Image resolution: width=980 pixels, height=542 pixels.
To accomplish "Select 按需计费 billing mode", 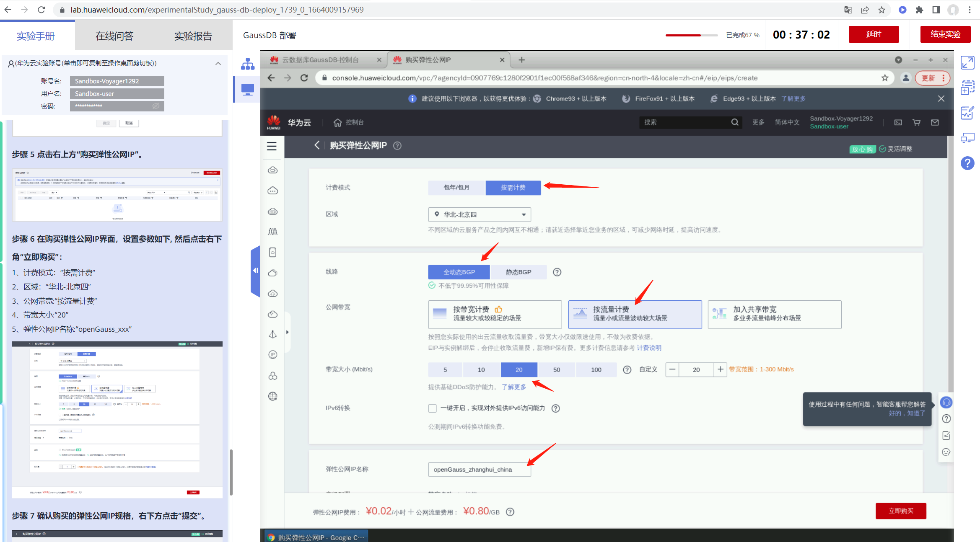I will [x=513, y=188].
